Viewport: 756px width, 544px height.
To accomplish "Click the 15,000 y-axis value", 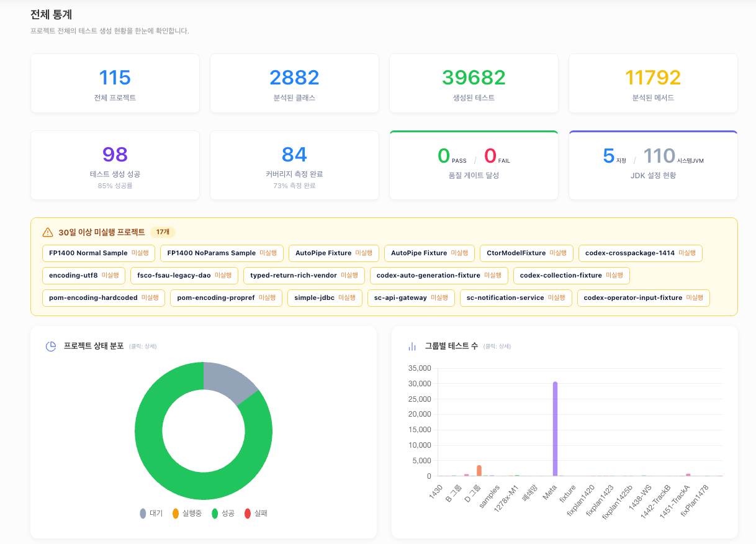I will pyautogui.click(x=420, y=430).
